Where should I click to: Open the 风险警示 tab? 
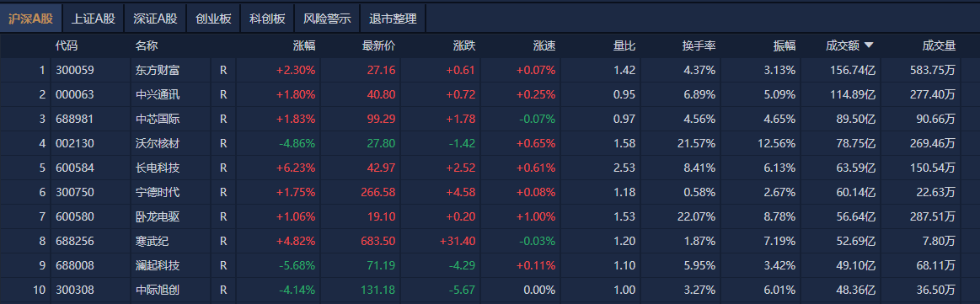click(x=327, y=19)
